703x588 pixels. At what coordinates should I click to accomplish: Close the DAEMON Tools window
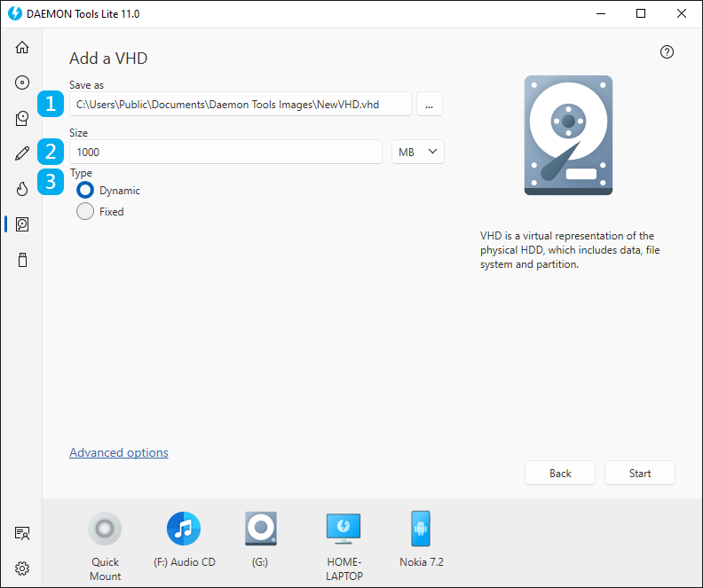[682, 13]
